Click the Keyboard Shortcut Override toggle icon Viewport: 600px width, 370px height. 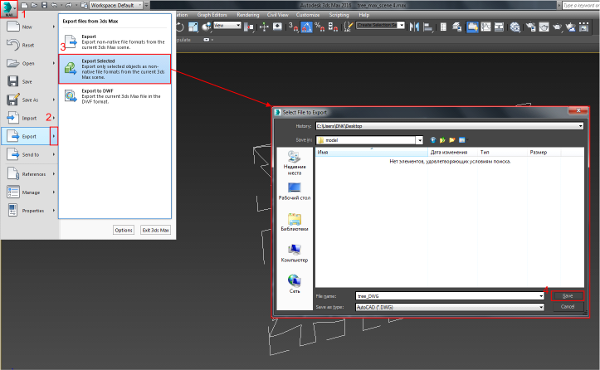click(x=277, y=27)
